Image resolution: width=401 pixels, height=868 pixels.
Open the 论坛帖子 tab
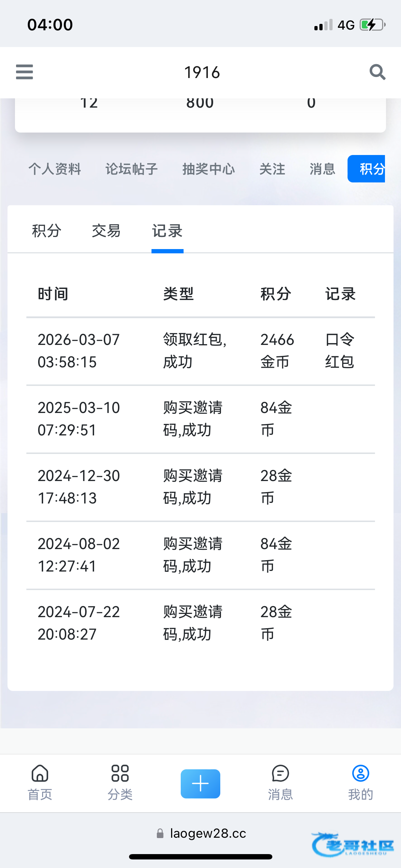(x=132, y=169)
